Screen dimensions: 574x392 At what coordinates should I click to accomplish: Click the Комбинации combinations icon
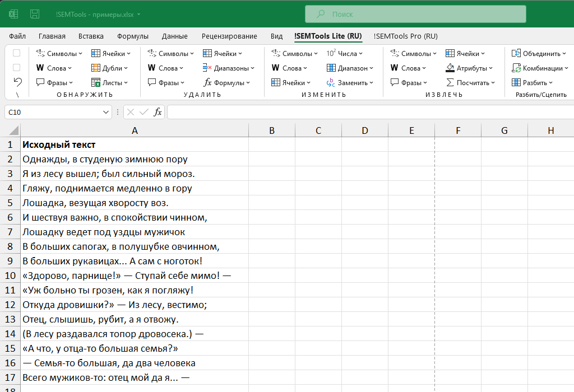[x=516, y=68]
